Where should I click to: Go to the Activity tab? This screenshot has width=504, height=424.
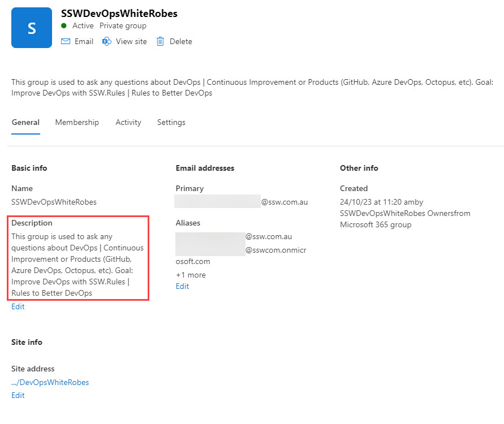tap(128, 122)
